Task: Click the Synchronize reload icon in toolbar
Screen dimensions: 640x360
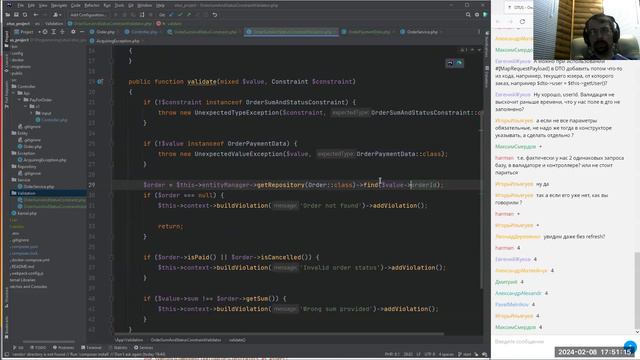Action: [25, 15]
